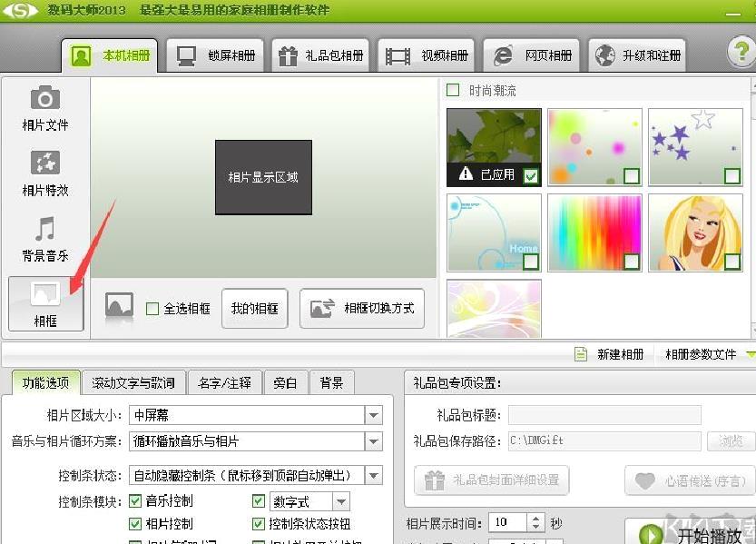Toggle the 相片控制 checkbox

pyautogui.click(x=135, y=524)
